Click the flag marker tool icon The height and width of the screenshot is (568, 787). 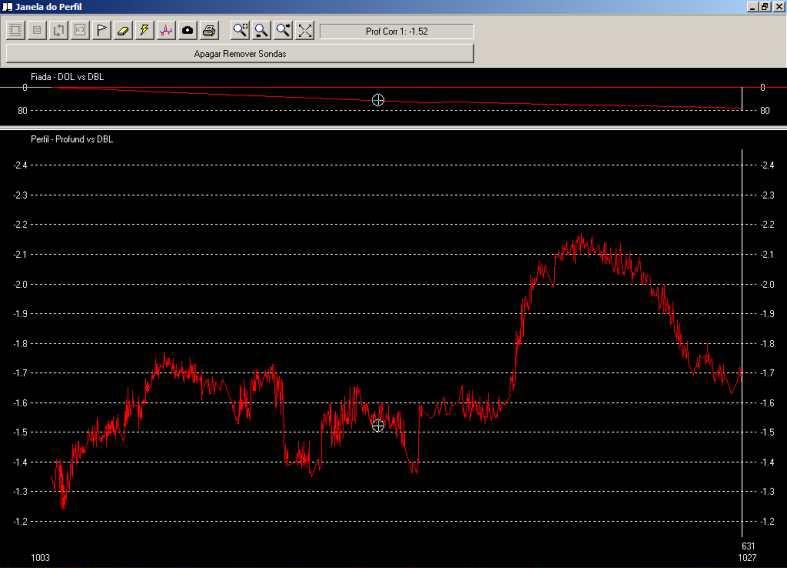(x=102, y=31)
